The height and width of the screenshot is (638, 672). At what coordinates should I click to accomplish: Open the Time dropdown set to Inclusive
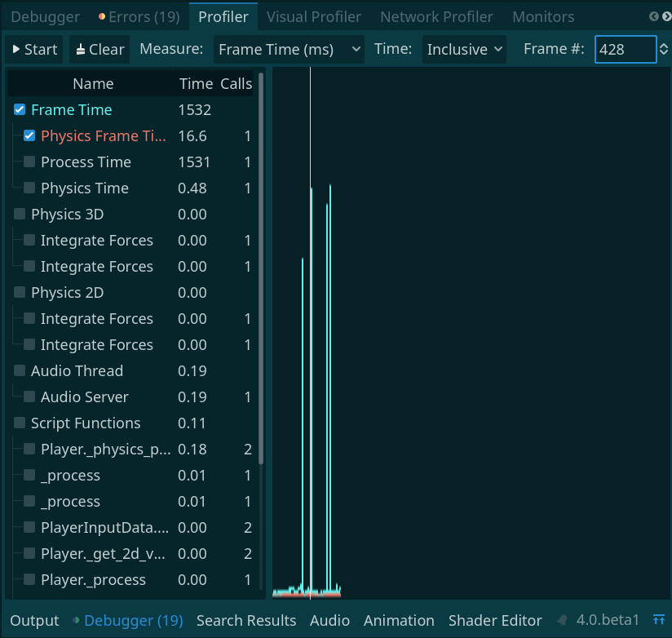tap(463, 49)
